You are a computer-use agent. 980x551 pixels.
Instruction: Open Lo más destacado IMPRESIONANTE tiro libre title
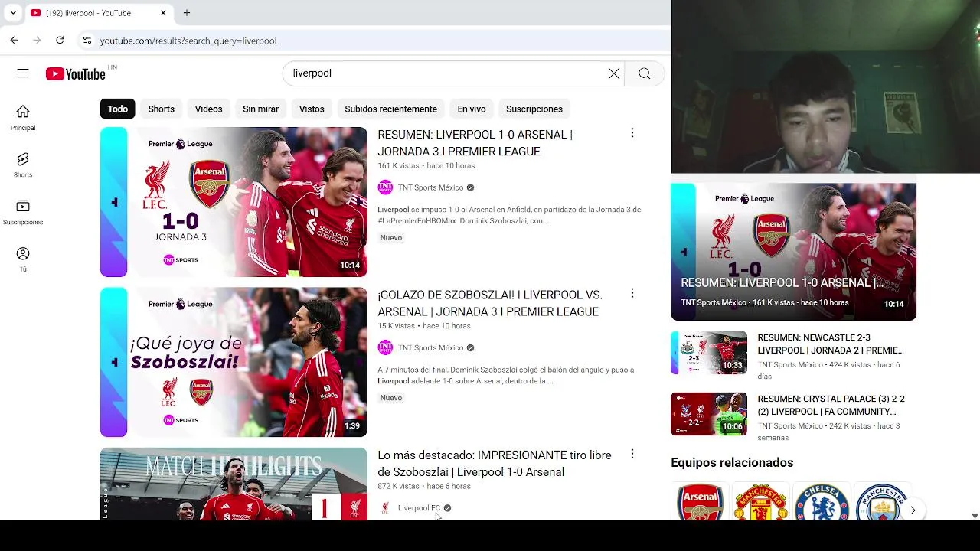point(495,464)
